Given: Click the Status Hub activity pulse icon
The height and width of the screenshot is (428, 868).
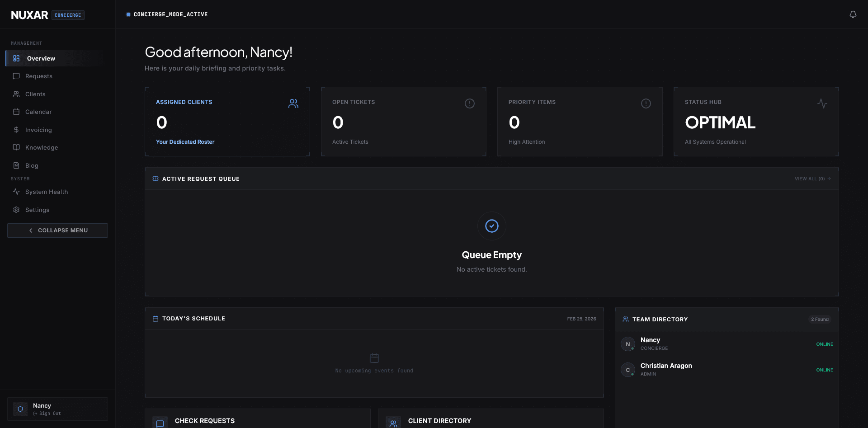Looking at the screenshot, I should (x=822, y=103).
